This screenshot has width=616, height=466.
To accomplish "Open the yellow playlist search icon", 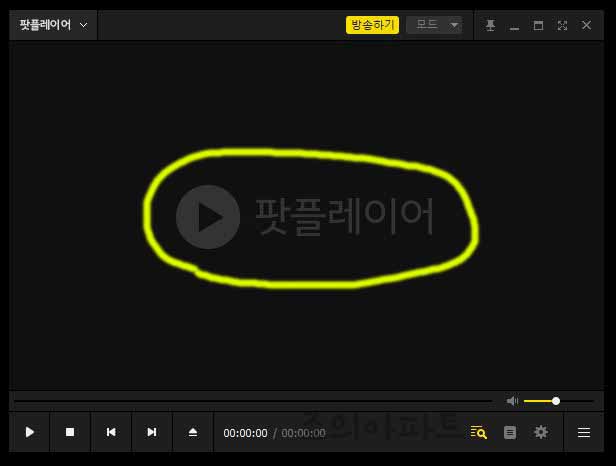I will [x=478, y=432].
